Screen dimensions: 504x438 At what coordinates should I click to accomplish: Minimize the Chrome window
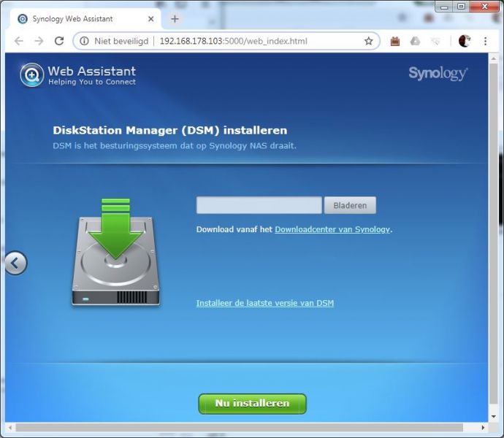445,7
